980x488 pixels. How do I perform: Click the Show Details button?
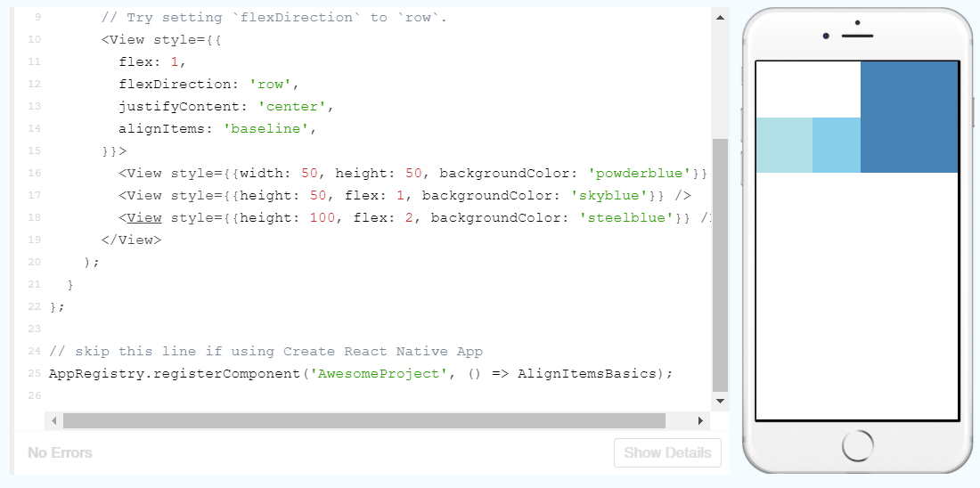pyautogui.click(x=667, y=452)
